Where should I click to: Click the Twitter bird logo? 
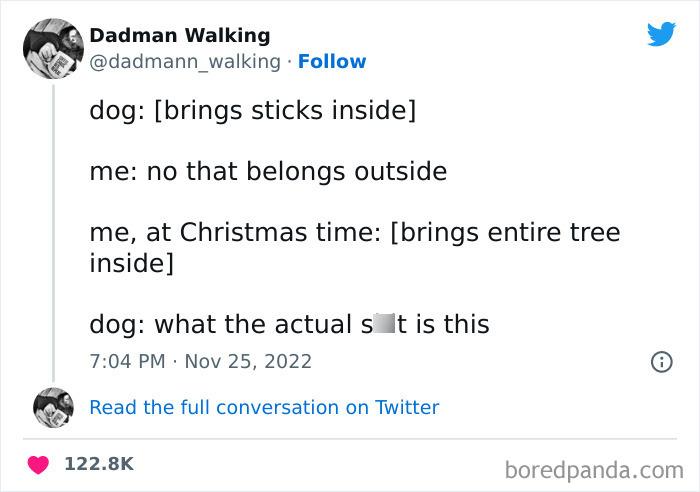[661, 34]
